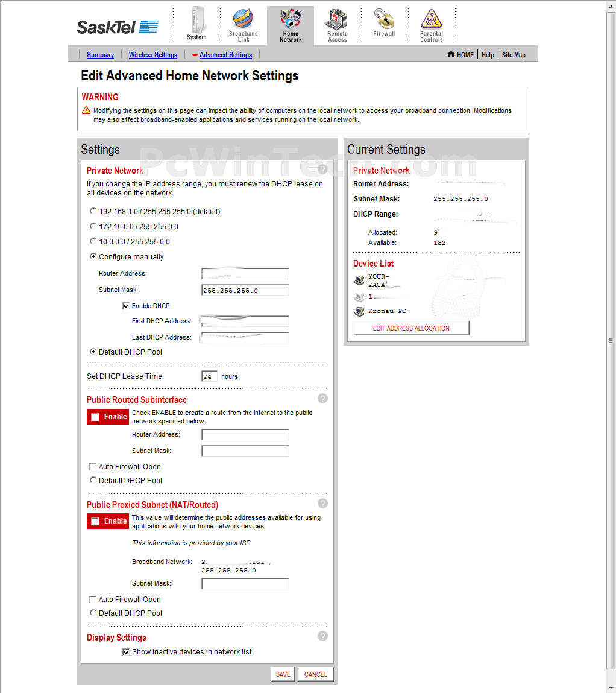Click Routed Subinterface Subnet Mask field
Image resolution: width=616 pixels, height=693 pixels.
point(245,451)
